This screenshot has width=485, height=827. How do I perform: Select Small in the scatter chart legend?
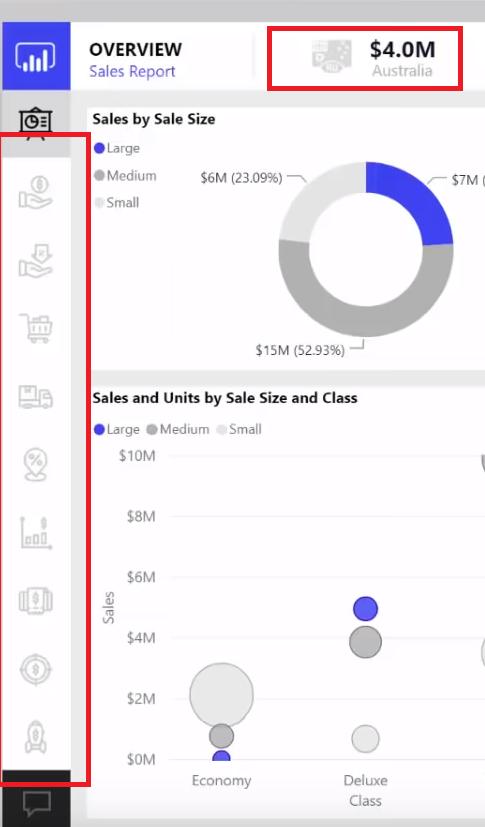coord(239,429)
